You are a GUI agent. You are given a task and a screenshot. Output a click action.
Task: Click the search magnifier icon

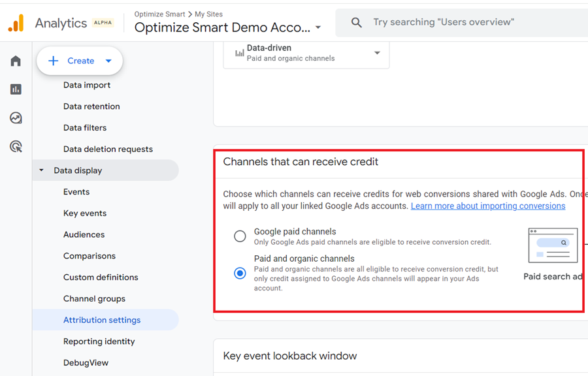point(356,22)
